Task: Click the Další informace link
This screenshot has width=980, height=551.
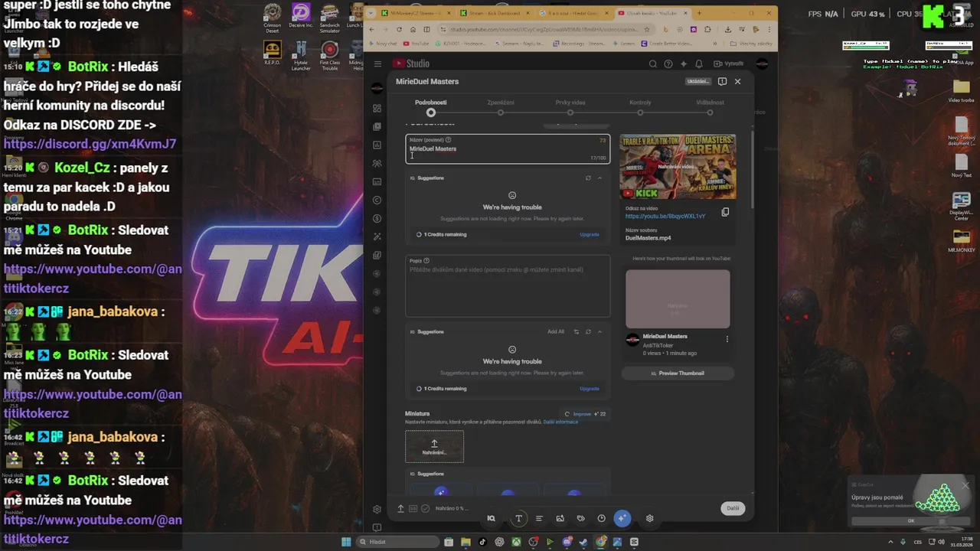Action: (x=560, y=422)
